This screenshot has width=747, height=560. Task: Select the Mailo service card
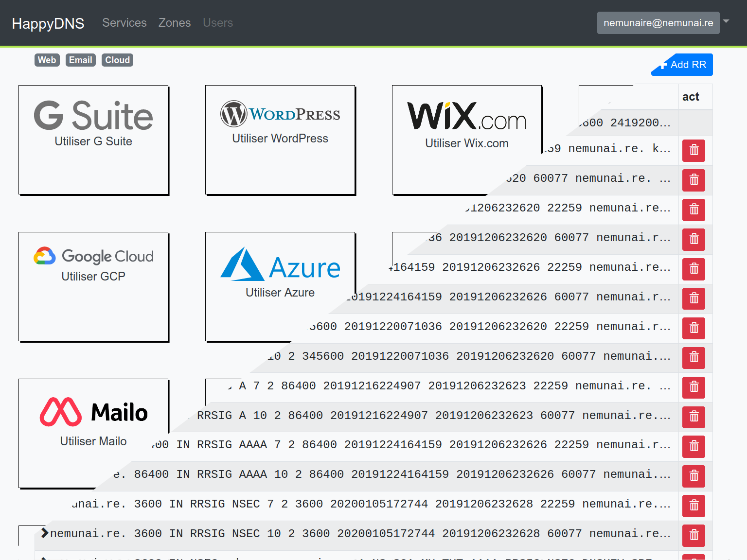pos(93,434)
